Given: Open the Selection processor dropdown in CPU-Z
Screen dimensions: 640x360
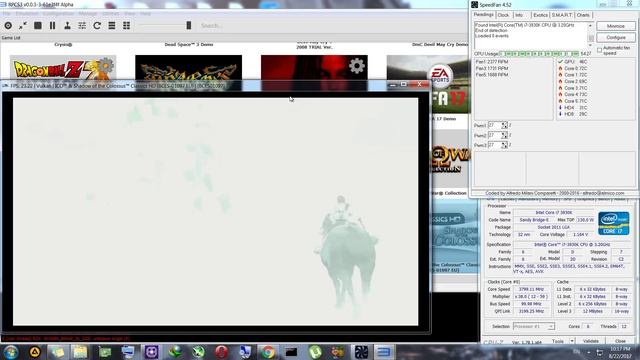Looking at the screenshot, I should 534,327.
